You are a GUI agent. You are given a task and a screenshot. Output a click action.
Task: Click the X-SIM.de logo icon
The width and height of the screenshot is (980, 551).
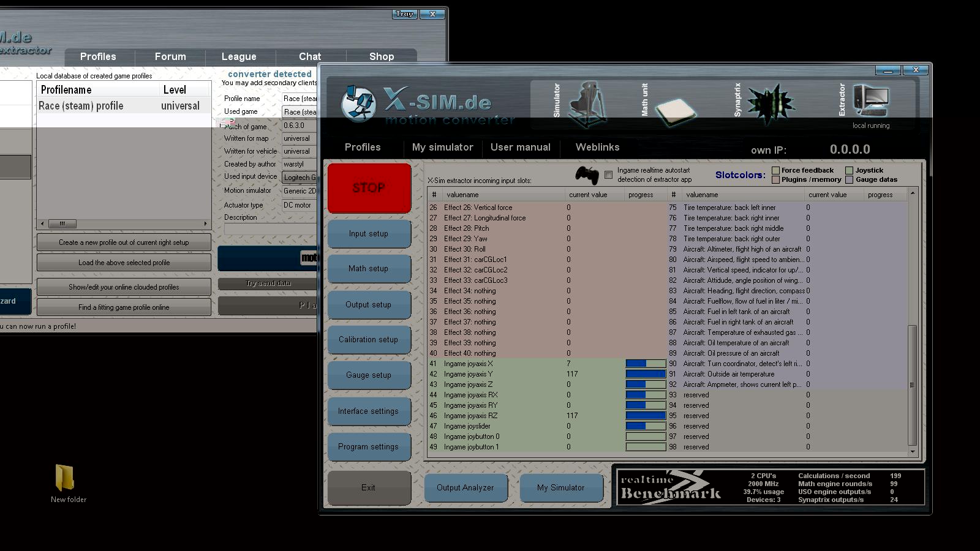coord(358,103)
